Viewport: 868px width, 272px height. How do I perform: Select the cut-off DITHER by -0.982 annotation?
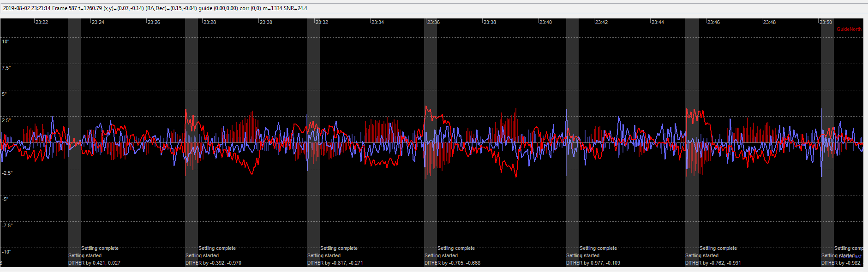pos(842,263)
